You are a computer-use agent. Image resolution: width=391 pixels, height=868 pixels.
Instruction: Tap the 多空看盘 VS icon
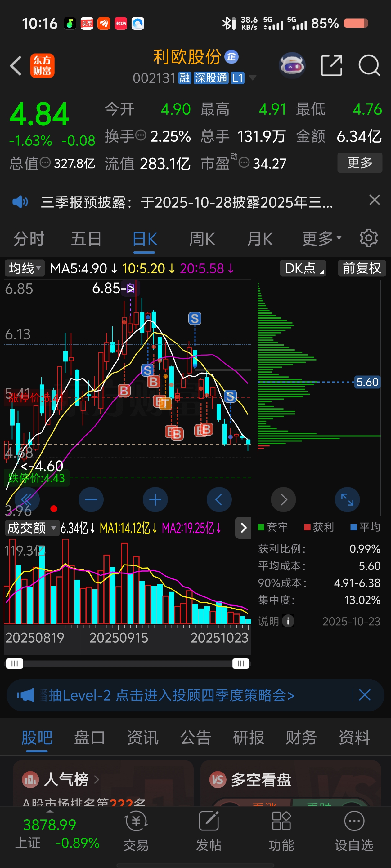click(218, 779)
